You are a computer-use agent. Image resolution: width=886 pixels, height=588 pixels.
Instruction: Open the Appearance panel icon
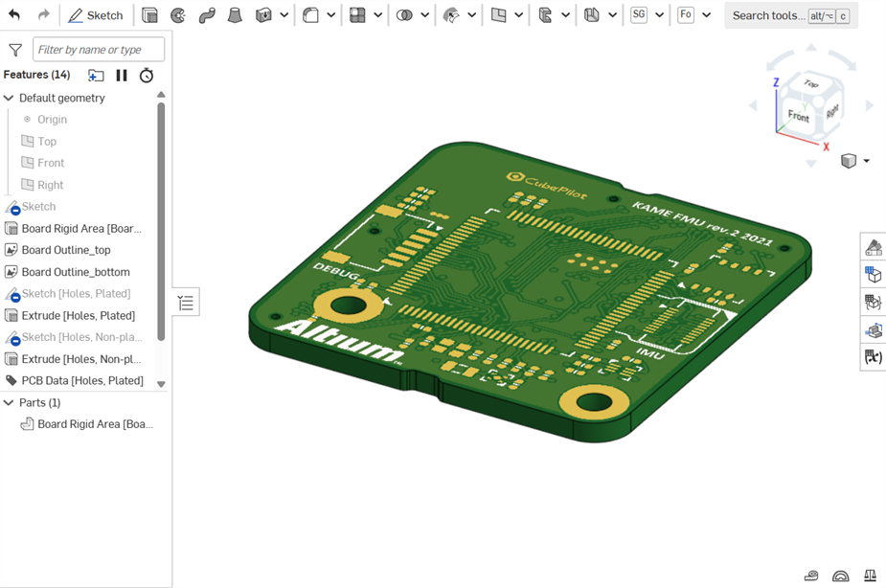(874, 247)
